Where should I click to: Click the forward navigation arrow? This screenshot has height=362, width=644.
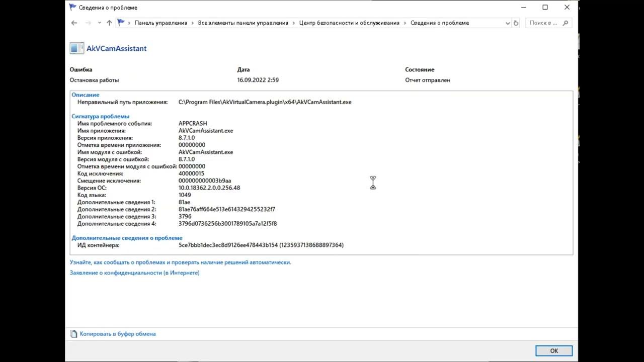pos(89,23)
